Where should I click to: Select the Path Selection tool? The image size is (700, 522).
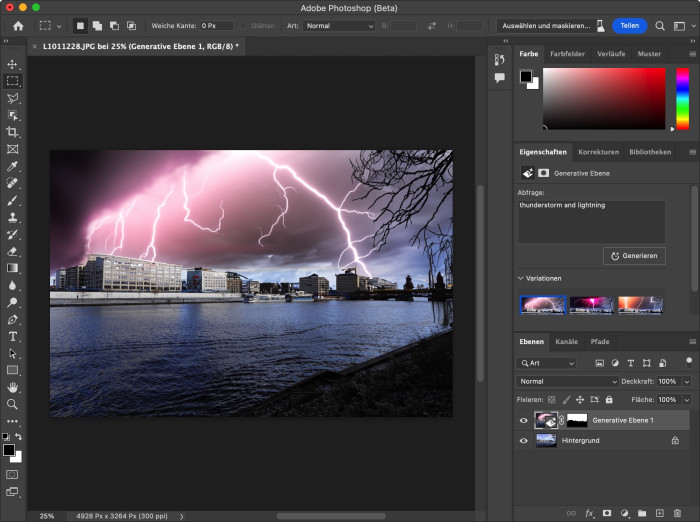coord(12,353)
